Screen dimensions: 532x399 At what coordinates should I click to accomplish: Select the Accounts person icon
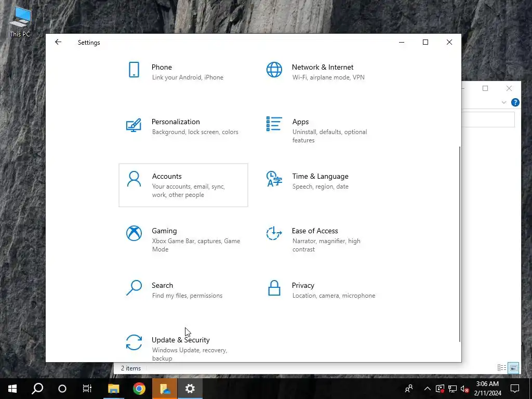[134, 179]
